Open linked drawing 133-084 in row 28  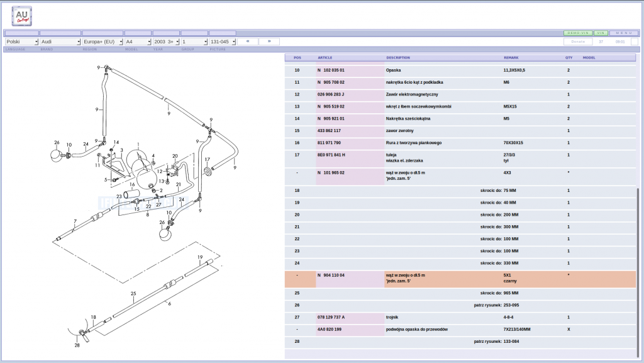pyautogui.click(x=511, y=341)
